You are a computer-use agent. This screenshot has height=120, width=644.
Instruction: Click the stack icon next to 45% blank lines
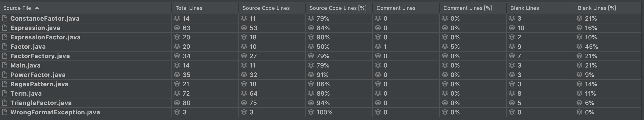(580, 46)
